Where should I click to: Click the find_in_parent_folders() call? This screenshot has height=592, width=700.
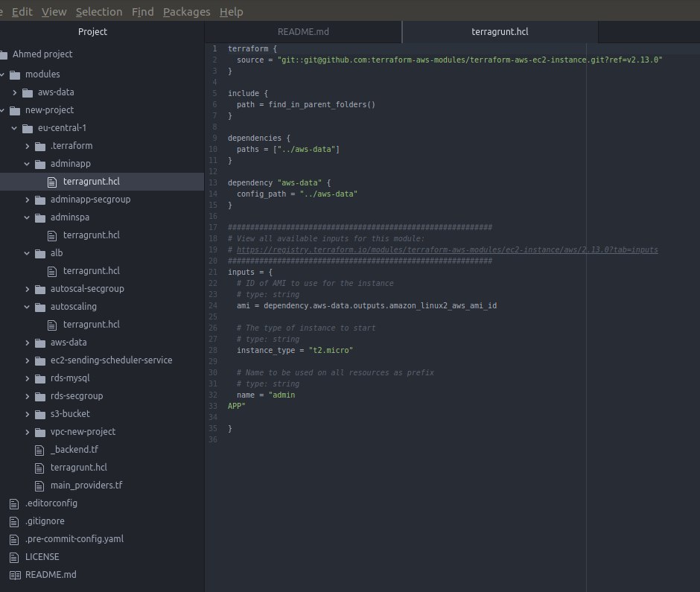322,104
